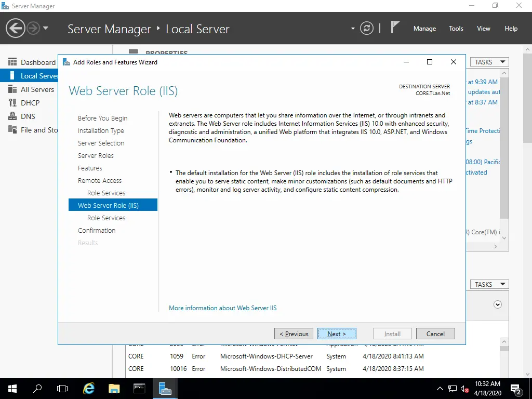The height and width of the screenshot is (399, 532).
Task: Open navigation history dropdown arrow
Action: pos(46,28)
